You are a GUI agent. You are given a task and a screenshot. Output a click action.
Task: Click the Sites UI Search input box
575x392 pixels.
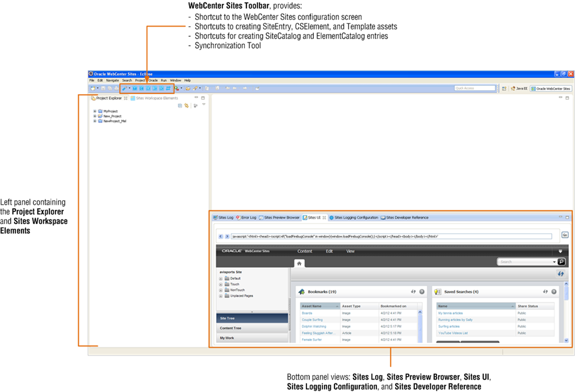point(524,262)
